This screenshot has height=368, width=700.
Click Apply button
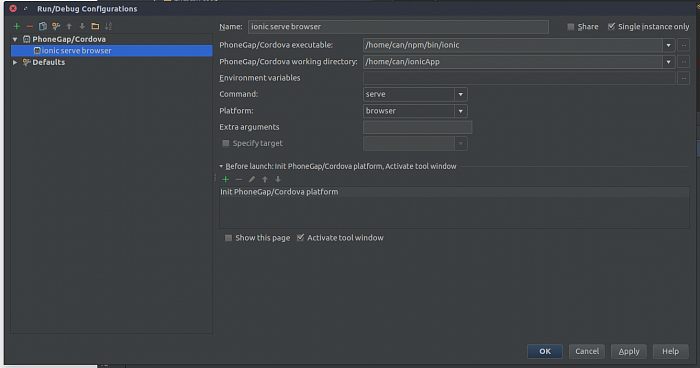pos(629,351)
